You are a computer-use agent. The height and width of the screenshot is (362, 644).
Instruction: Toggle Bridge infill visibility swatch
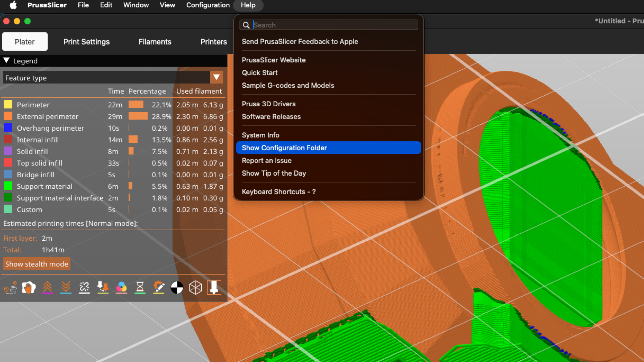(x=8, y=175)
